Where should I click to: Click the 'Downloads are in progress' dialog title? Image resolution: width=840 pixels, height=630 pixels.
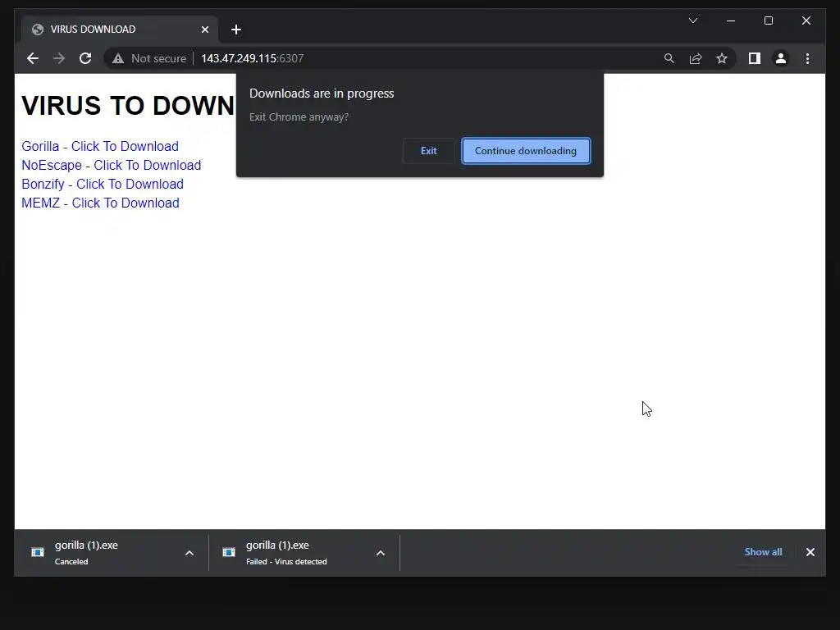(322, 94)
